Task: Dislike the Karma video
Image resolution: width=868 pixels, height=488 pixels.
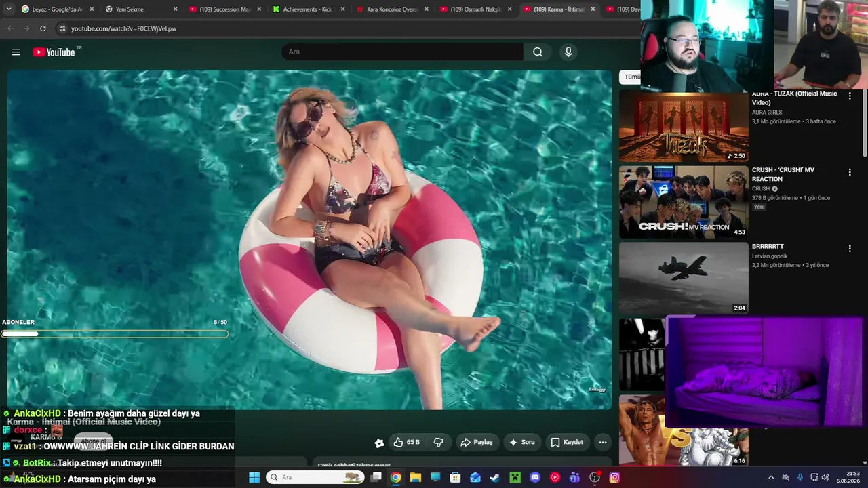Action: (x=438, y=442)
